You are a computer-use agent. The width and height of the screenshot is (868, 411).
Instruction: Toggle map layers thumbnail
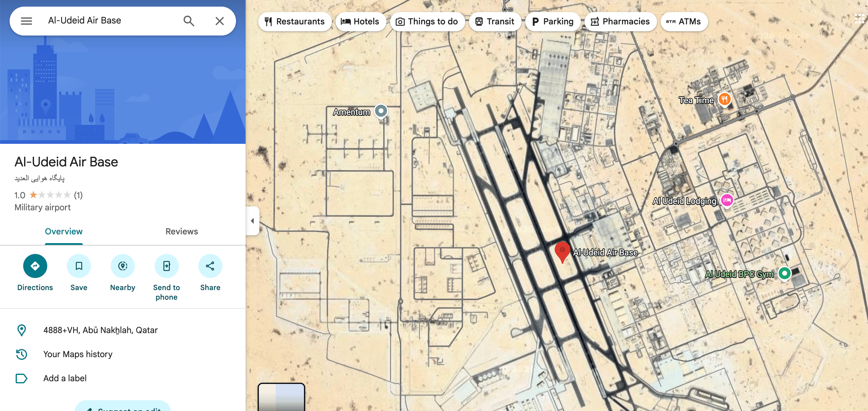(281, 397)
